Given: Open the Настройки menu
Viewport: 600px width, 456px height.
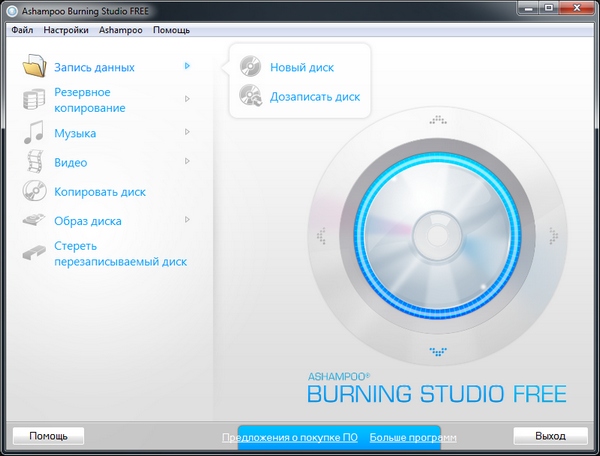Looking at the screenshot, I should pos(67,30).
